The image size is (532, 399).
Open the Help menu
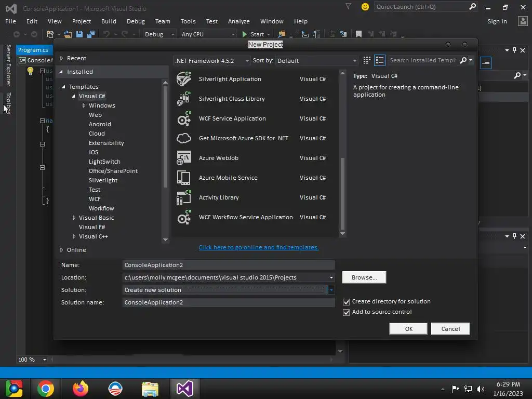click(x=301, y=21)
